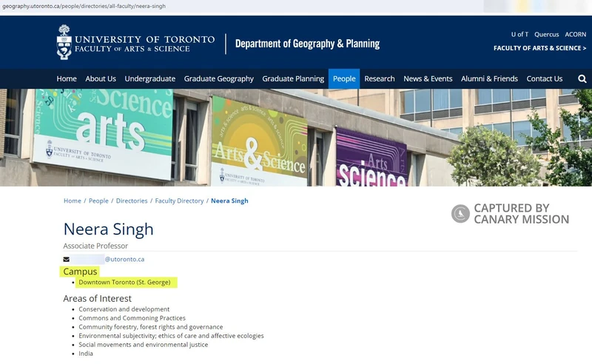Click the highlighted People tab
592x364 pixels.
pyautogui.click(x=344, y=78)
